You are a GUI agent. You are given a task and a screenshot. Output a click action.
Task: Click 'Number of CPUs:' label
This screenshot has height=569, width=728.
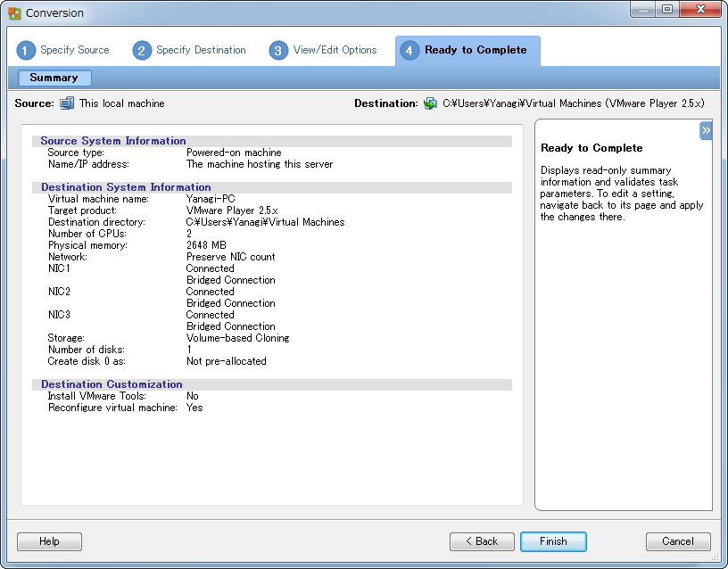point(87,234)
